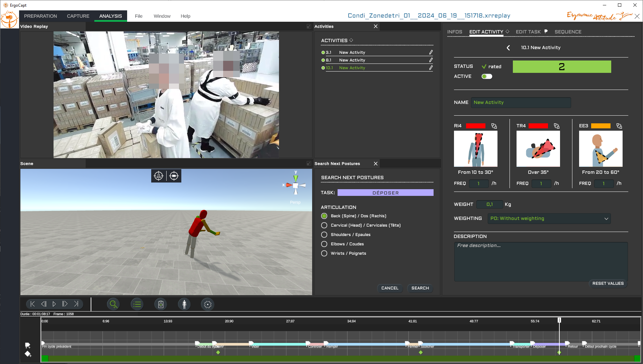Image resolution: width=643 pixels, height=364 pixels.
Task: Click the mannequin body icon
Action: tap(184, 304)
